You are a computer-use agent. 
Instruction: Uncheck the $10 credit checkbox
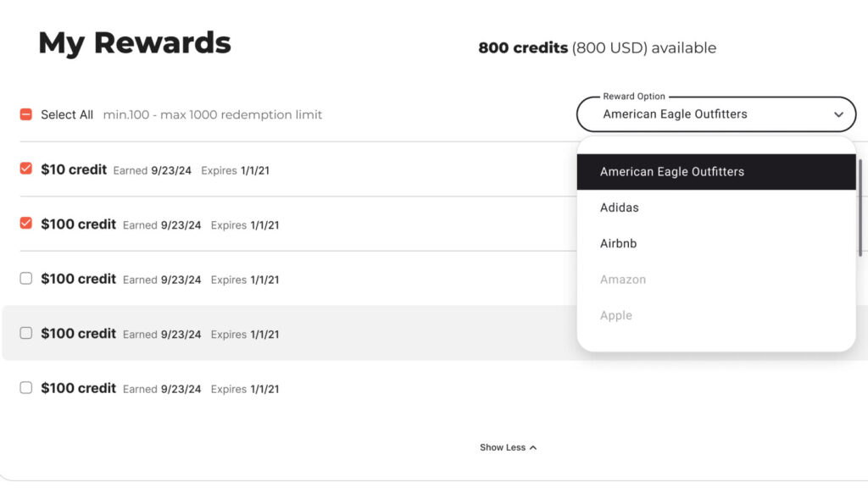(25, 169)
